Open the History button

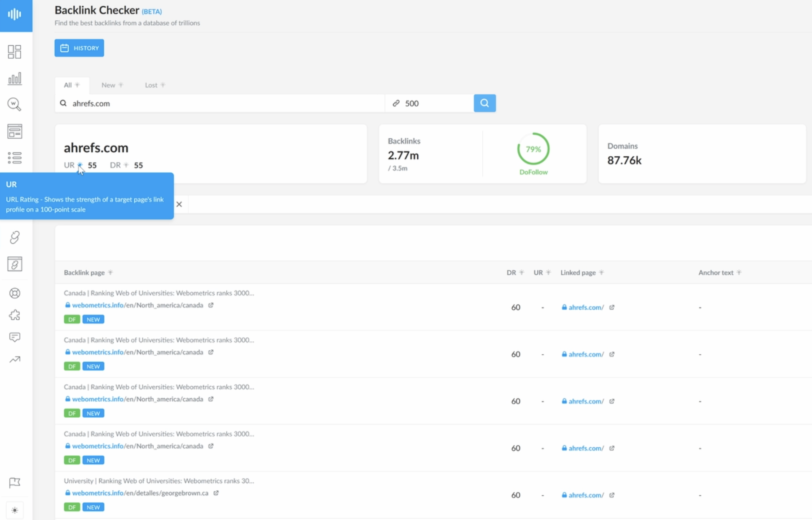pyautogui.click(x=79, y=48)
